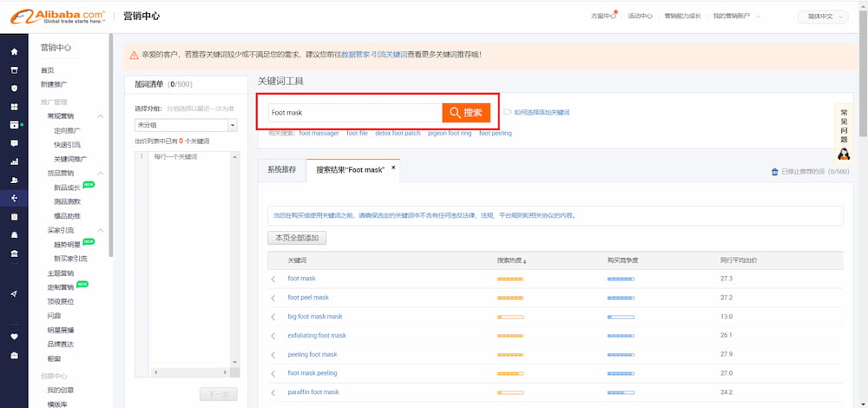Viewport: 868px width, 408px height.
Task: Click the 已停止推荐的词 (0/500) link
Action: [815, 172]
